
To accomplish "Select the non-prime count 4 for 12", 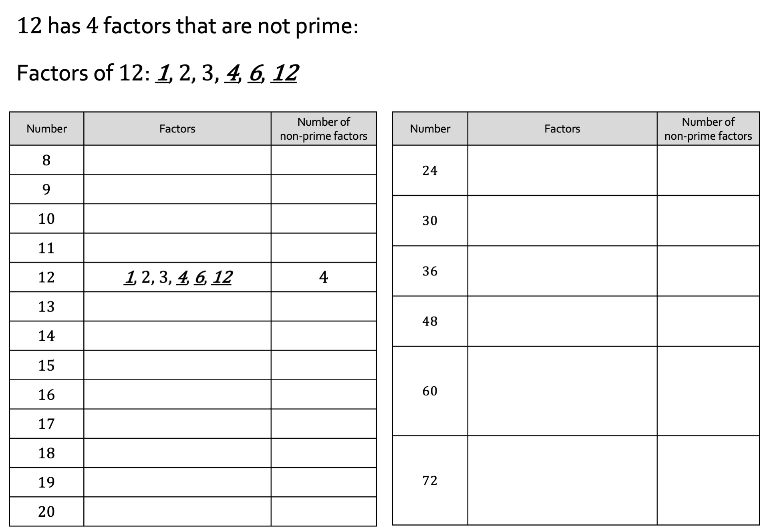I will pos(324,277).
